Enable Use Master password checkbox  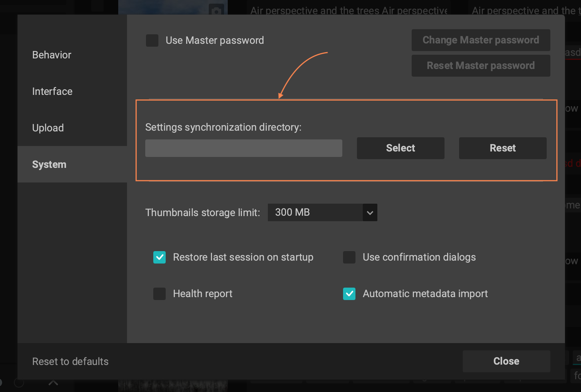[x=152, y=41]
